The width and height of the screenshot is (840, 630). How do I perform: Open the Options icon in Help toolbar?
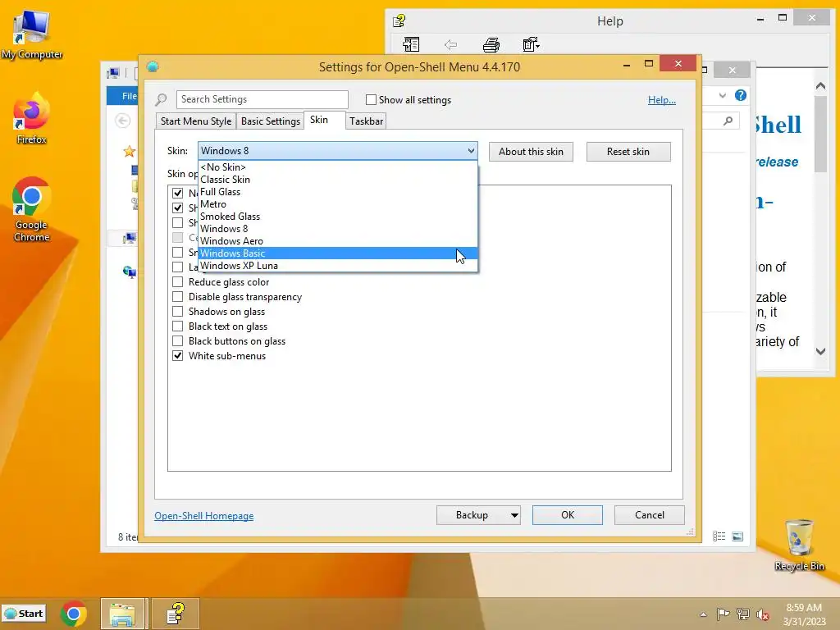[531, 44]
